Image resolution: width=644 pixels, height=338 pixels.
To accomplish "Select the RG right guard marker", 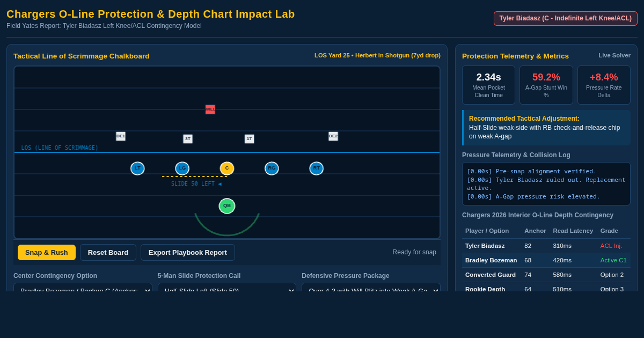I will tap(272, 168).
